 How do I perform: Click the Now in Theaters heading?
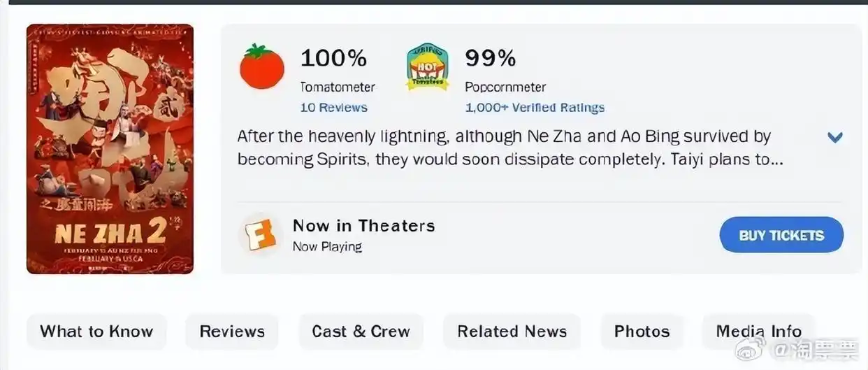tap(363, 226)
